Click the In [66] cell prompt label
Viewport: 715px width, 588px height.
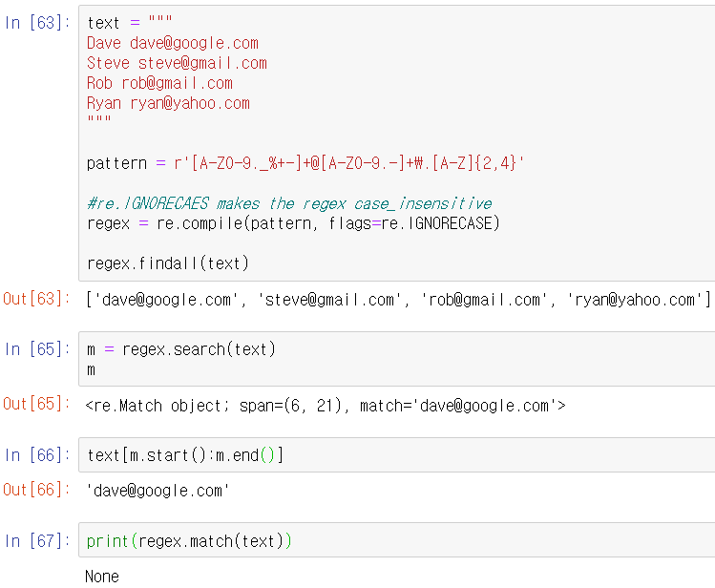point(37,455)
